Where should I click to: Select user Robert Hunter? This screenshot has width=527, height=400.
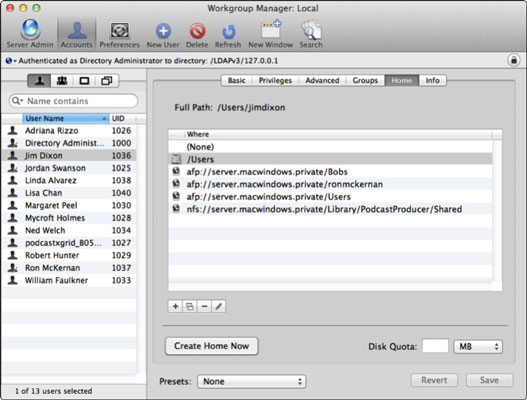point(69,255)
